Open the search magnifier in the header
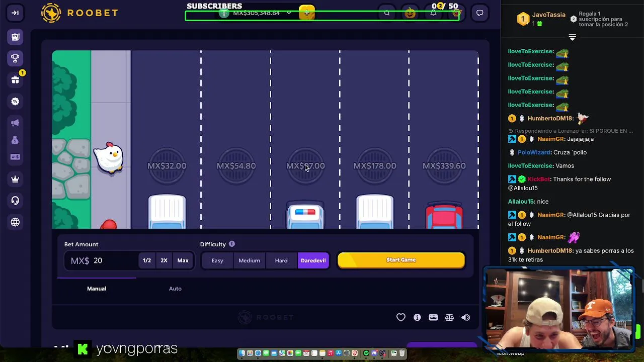This screenshot has height=362, width=644. tap(386, 13)
